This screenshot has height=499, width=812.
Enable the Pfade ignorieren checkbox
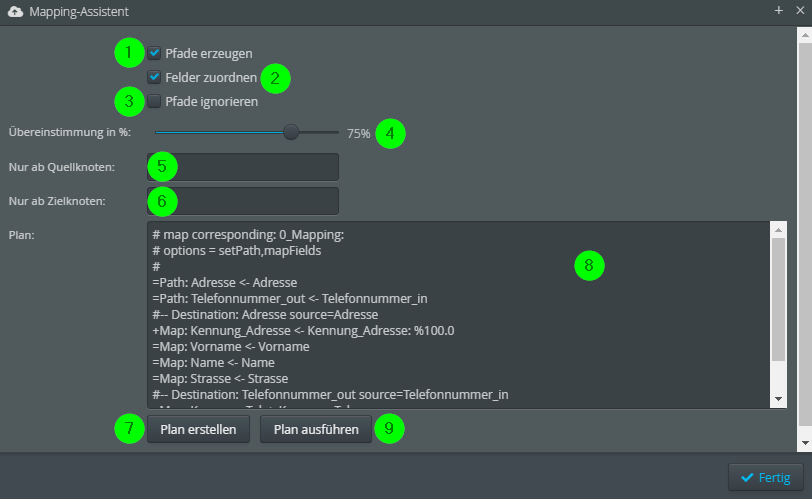coord(154,101)
